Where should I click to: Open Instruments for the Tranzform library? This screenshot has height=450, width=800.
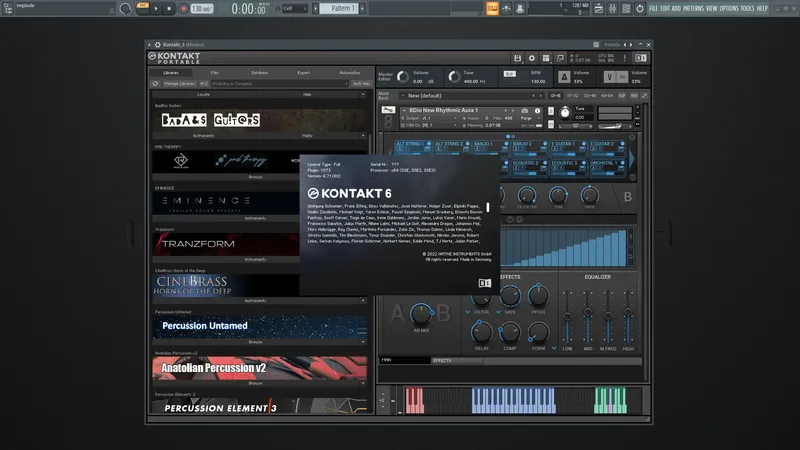point(255,259)
